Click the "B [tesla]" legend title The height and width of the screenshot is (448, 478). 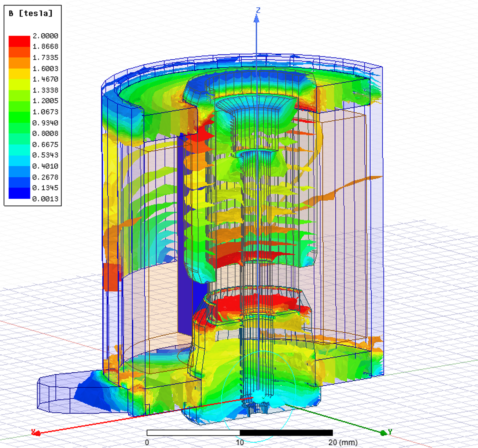point(31,13)
